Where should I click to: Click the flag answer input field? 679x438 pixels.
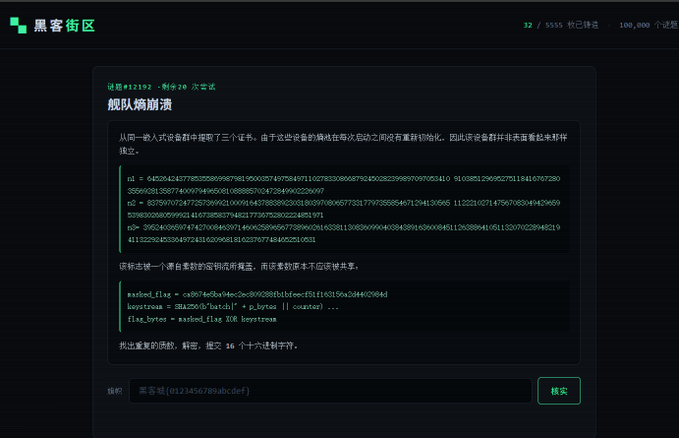click(330, 391)
